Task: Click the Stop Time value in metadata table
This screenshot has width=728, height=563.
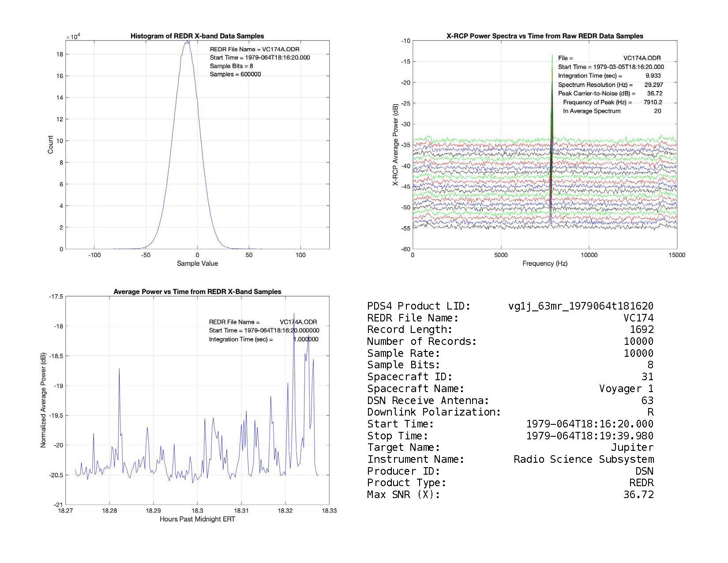Action: click(589, 436)
